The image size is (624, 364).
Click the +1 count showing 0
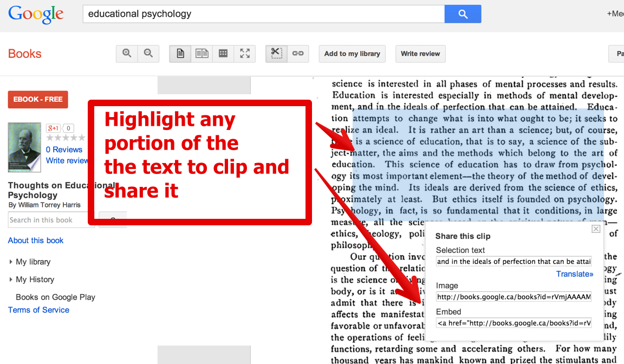pos(68,128)
